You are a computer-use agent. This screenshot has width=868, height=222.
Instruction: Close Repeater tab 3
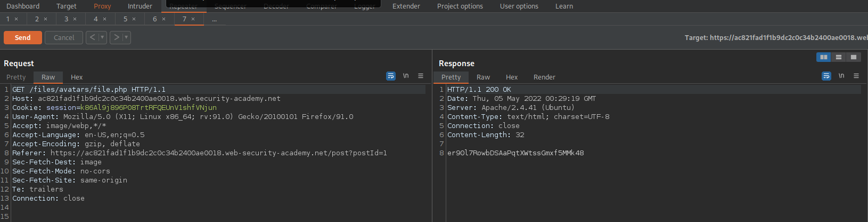pyautogui.click(x=75, y=19)
